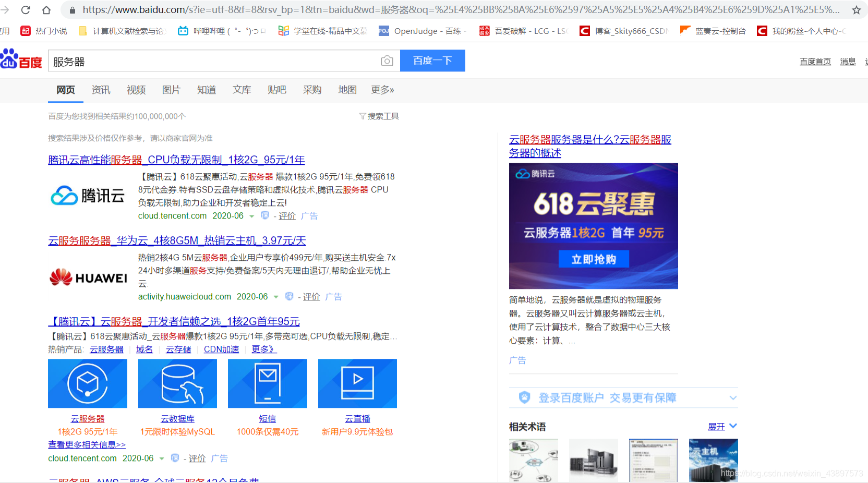Open the 计算机文献检索 bookmark folder
Screen dimensions: 868x483
click(x=122, y=31)
